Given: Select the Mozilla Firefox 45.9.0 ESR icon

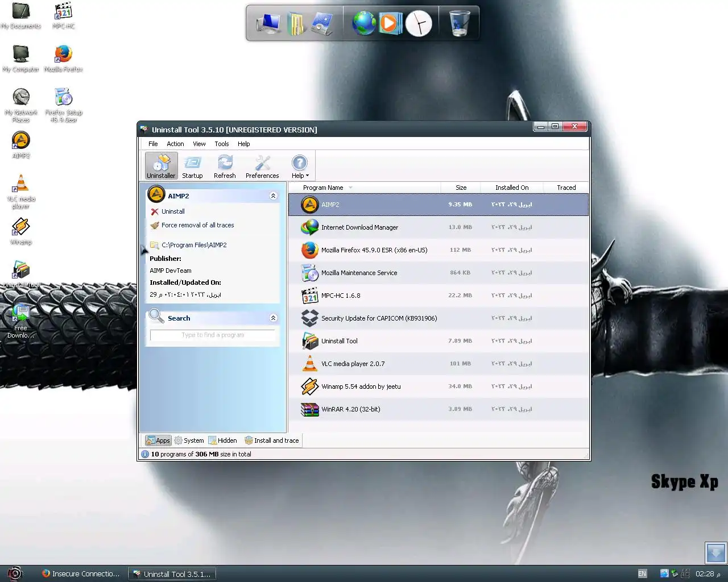Looking at the screenshot, I should pos(310,250).
